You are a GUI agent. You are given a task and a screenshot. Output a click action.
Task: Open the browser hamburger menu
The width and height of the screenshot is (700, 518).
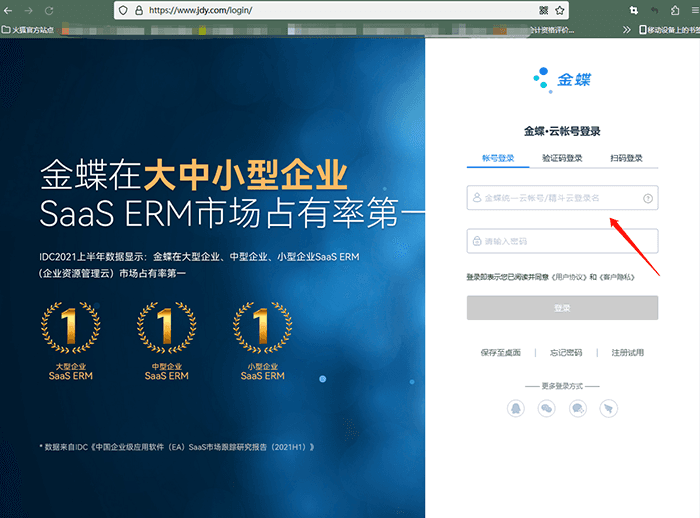(695, 10)
